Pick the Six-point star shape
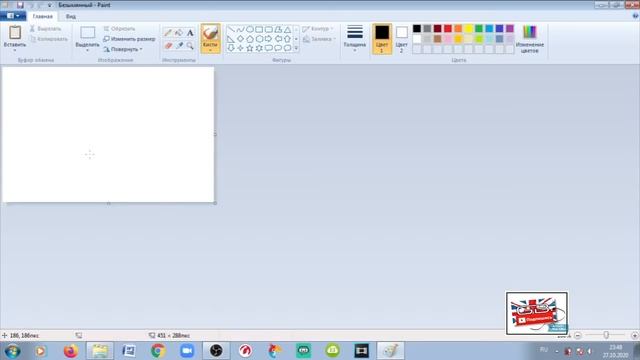 click(259, 48)
